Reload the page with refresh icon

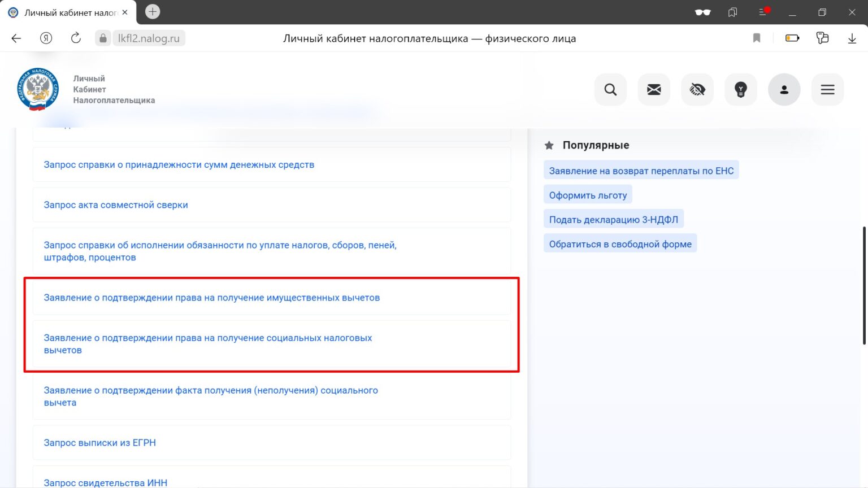76,38
